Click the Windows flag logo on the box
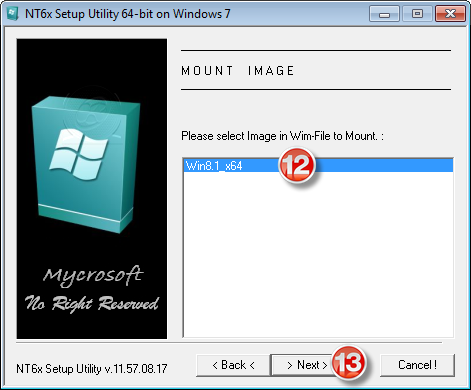 pos(79,154)
